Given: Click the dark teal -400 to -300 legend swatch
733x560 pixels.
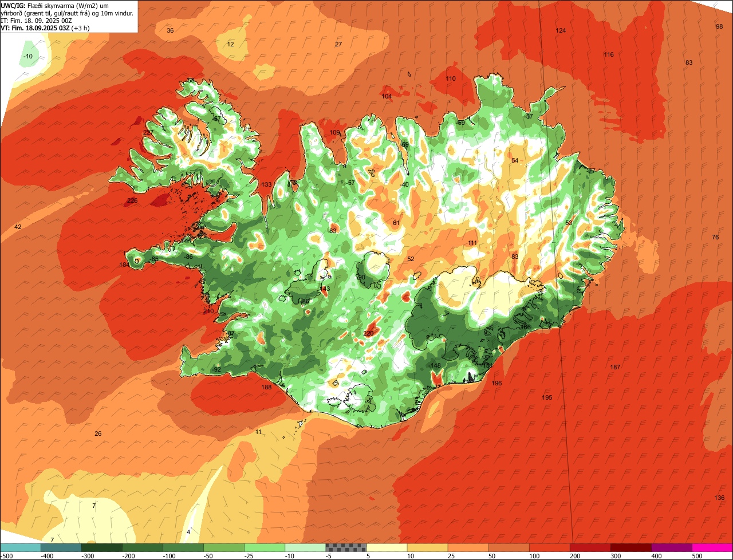Looking at the screenshot, I should 61,547.
